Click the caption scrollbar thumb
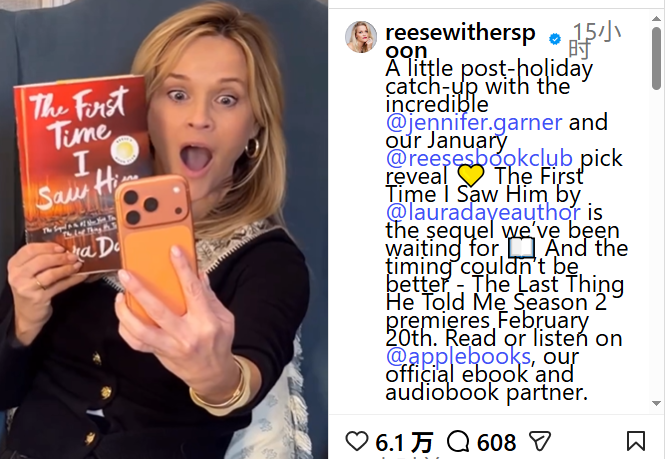Screen dimensions: 665x459 tap(656, 58)
